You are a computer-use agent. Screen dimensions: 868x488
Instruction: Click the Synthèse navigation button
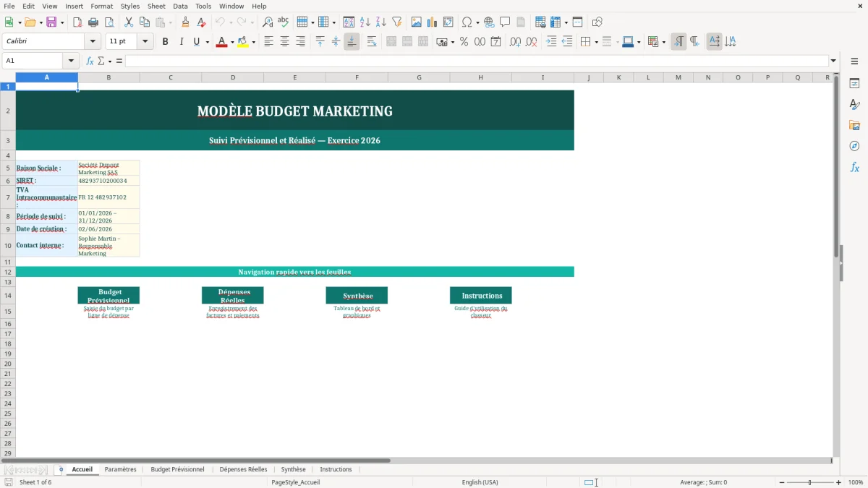(357, 295)
